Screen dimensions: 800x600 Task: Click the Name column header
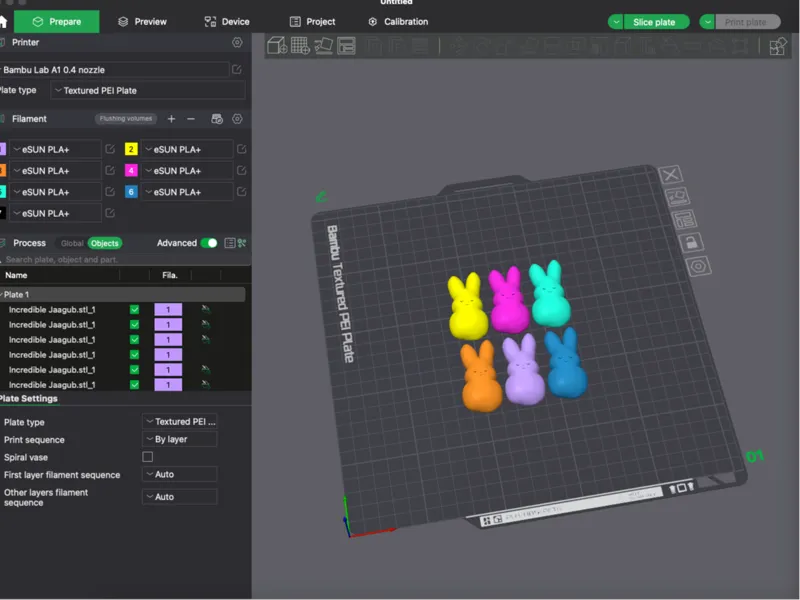16,275
